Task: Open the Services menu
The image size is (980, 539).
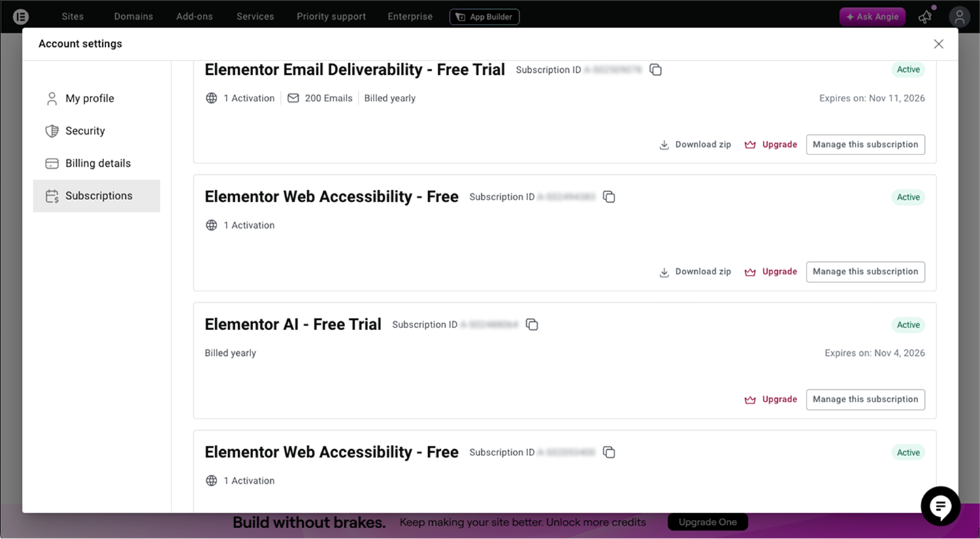Action: (255, 16)
